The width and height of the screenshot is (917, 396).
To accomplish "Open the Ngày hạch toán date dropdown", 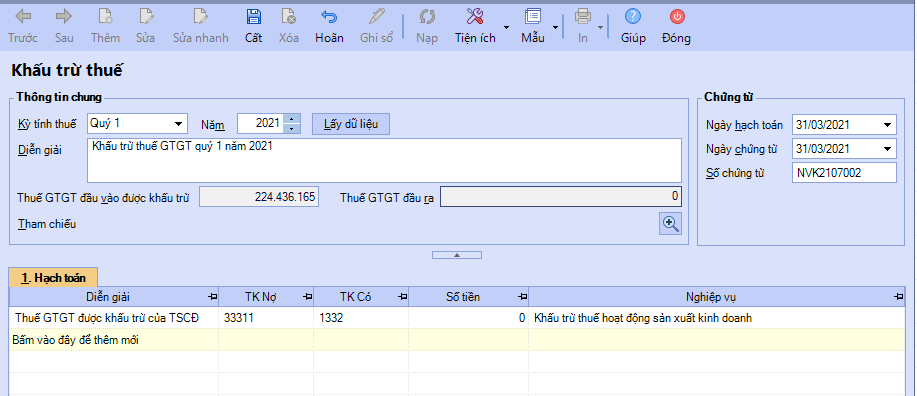I will click(888, 125).
